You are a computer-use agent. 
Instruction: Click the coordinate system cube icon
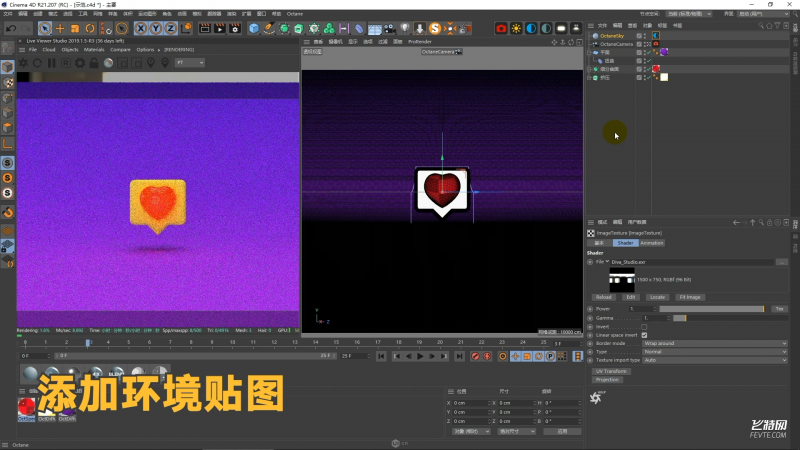tap(186, 29)
